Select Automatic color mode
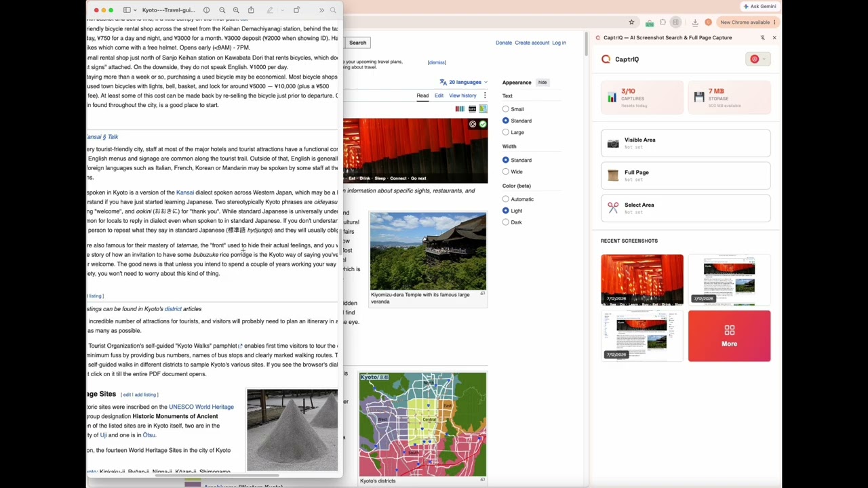This screenshot has height=488, width=868. (506, 199)
